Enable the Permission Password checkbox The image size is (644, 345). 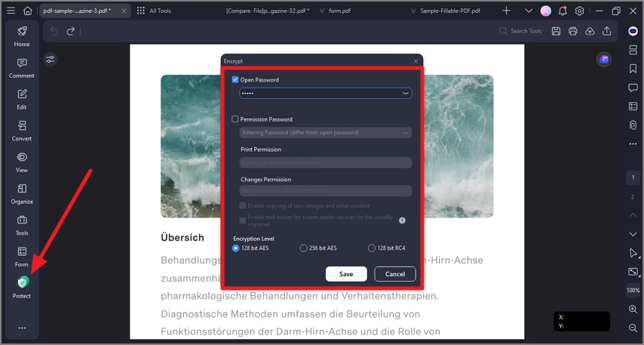235,119
